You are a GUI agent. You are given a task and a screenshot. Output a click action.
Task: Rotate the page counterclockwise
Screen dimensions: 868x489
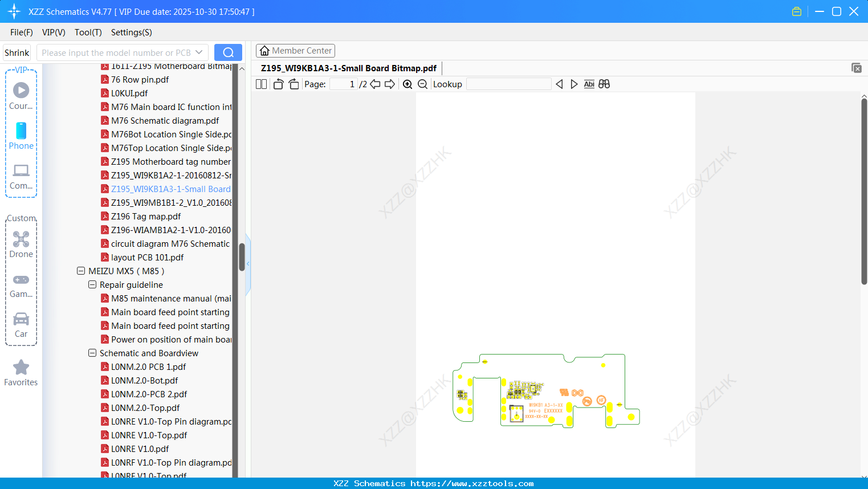(278, 84)
